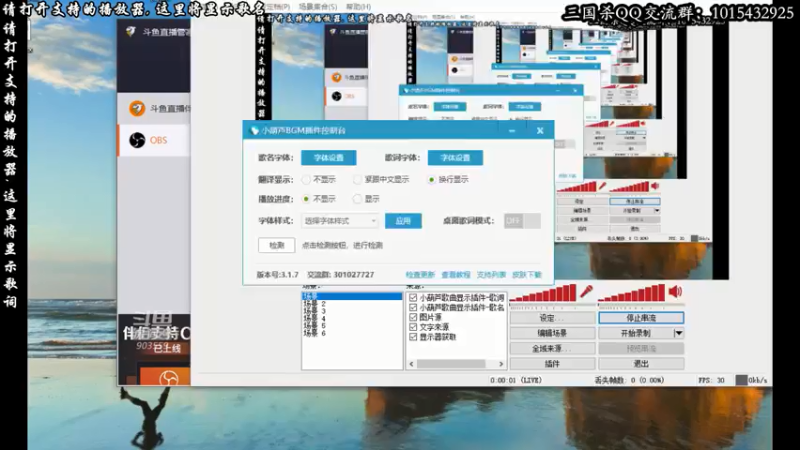Select highlighted 场景 in scene list
The height and width of the screenshot is (450, 800).
(352, 296)
